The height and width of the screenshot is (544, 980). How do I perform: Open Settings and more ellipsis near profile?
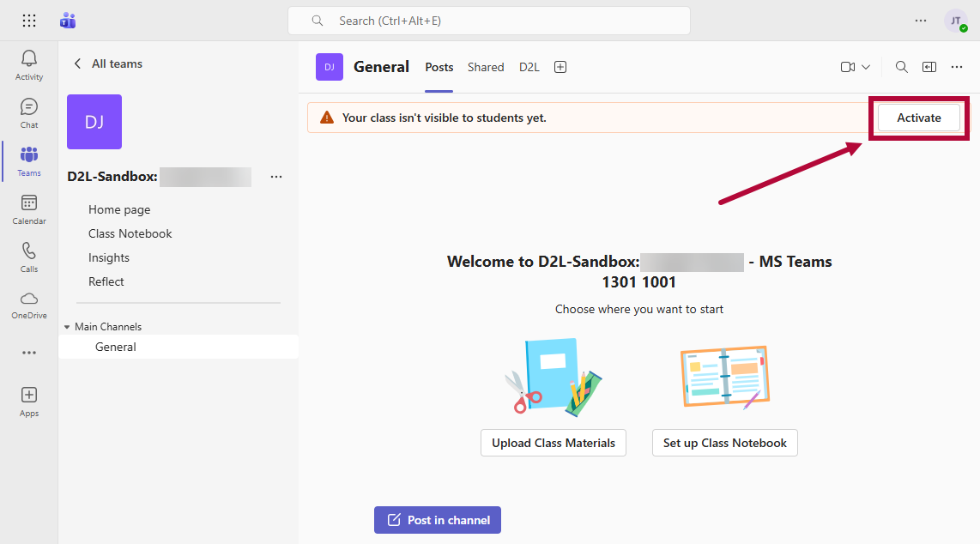coord(921,21)
